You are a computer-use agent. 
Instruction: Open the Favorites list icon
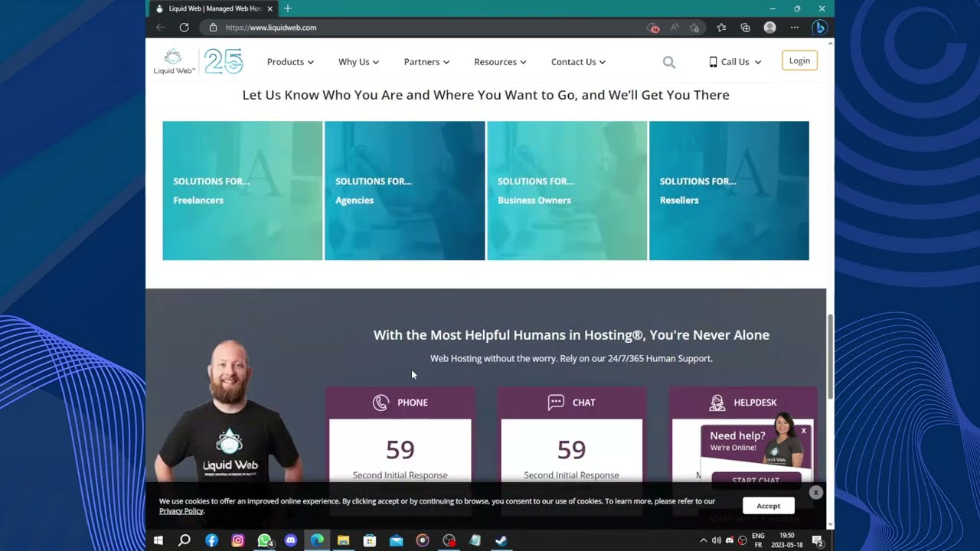pos(721,28)
